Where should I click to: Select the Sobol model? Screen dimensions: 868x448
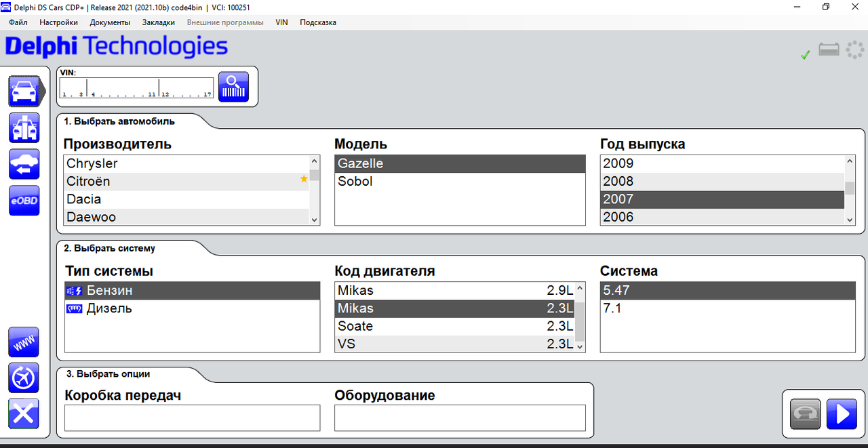(x=460, y=182)
